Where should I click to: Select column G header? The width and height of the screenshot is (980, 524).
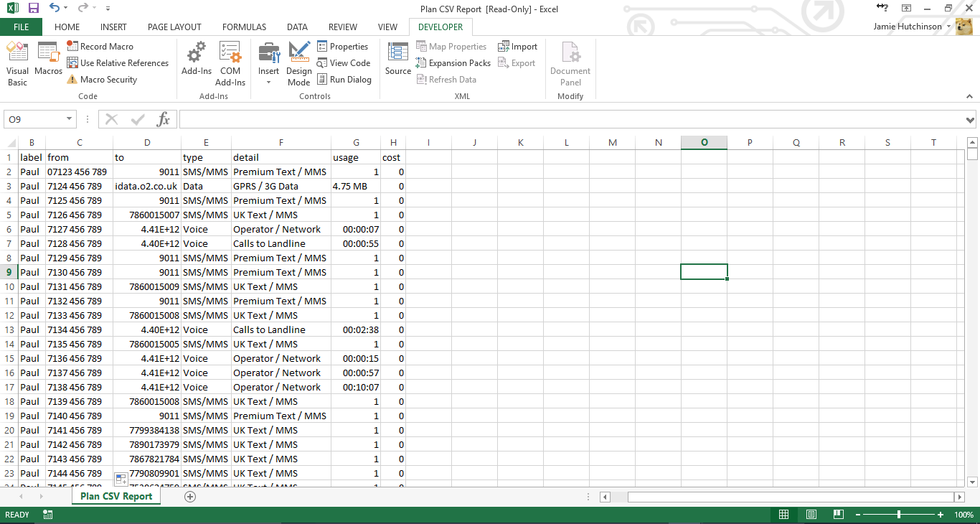[x=356, y=142]
